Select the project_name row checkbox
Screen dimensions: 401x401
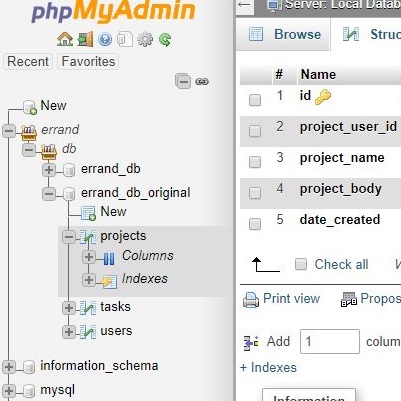(255, 162)
